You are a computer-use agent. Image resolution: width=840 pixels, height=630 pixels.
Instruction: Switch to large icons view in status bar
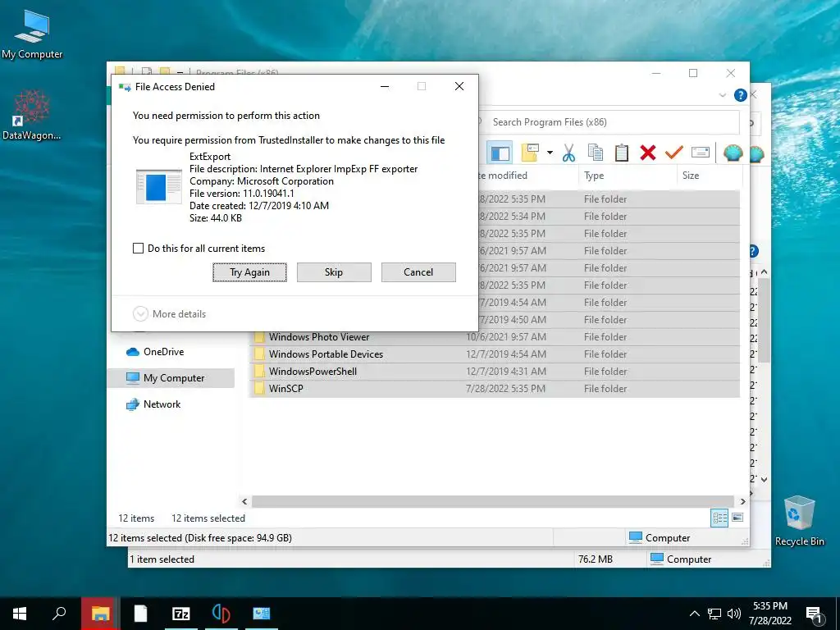click(737, 518)
